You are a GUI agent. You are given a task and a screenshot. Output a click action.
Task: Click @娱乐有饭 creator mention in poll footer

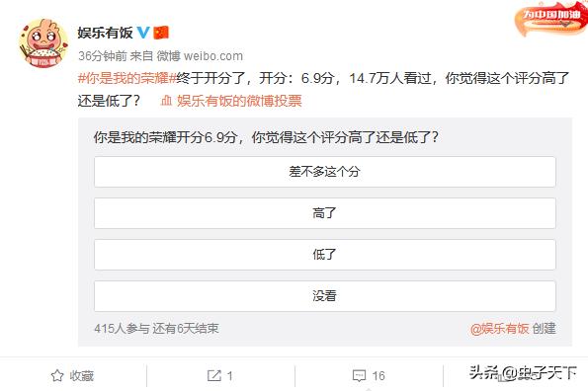pos(499,329)
